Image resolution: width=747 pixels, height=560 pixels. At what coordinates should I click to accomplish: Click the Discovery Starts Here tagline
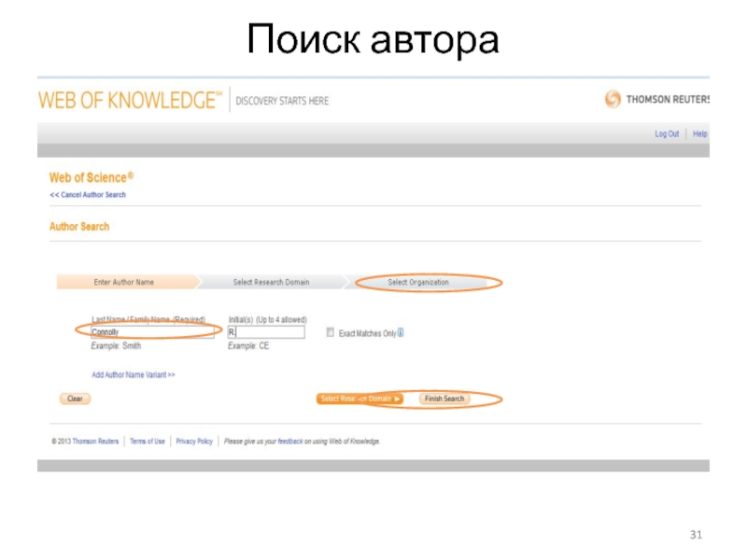point(282,101)
